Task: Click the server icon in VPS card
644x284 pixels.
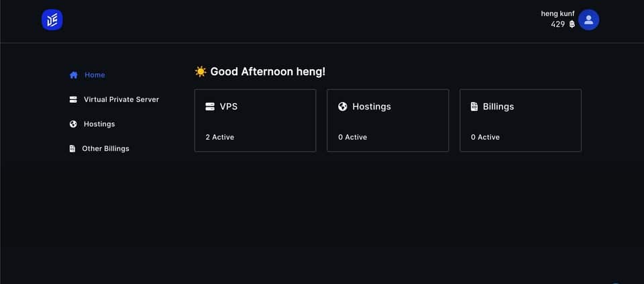Action: (x=210, y=107)
